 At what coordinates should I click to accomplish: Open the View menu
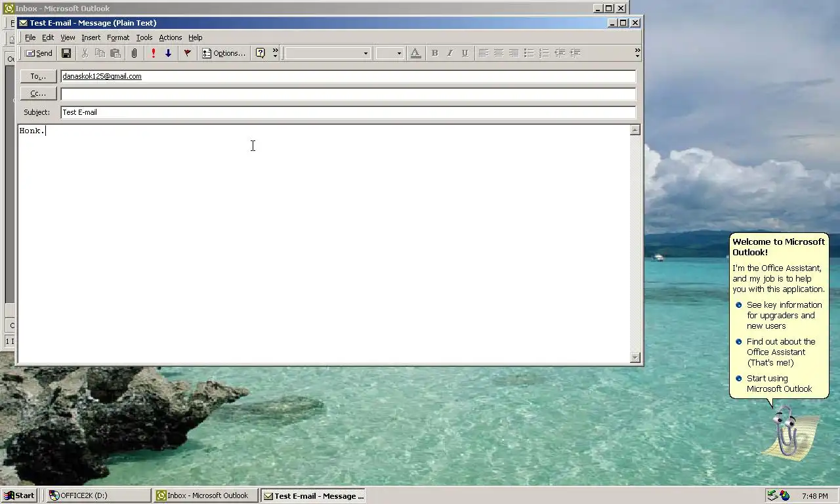68,37
